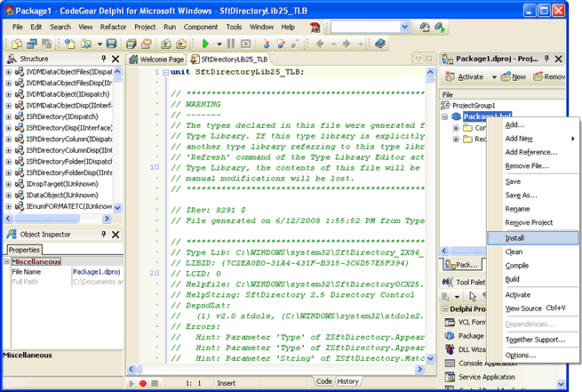
Task: Click the red record macro button
Action: click(143, 383)
